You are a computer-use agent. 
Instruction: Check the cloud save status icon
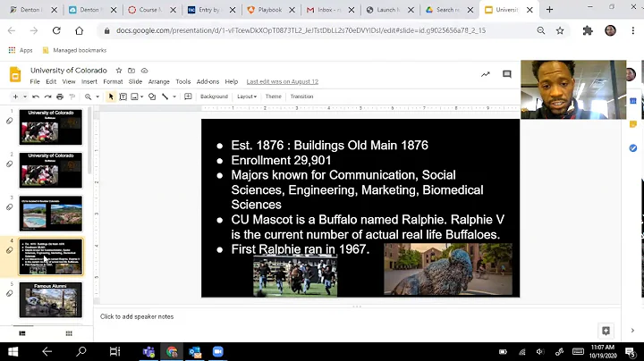pos(144,71)
